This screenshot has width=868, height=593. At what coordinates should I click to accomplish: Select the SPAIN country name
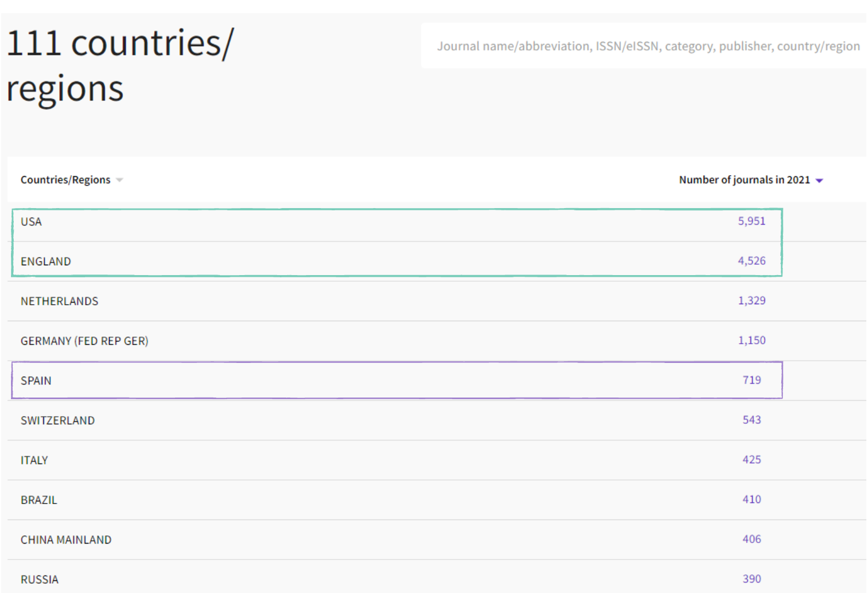pyautogui.click(x=36, y=381)
